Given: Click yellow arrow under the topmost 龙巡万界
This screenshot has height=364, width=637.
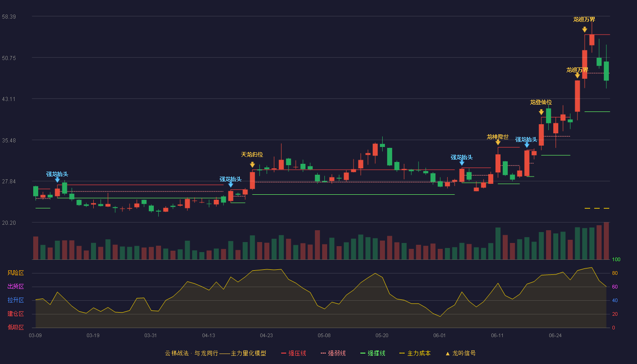Looking at the screenshot, I should point(584,30).
